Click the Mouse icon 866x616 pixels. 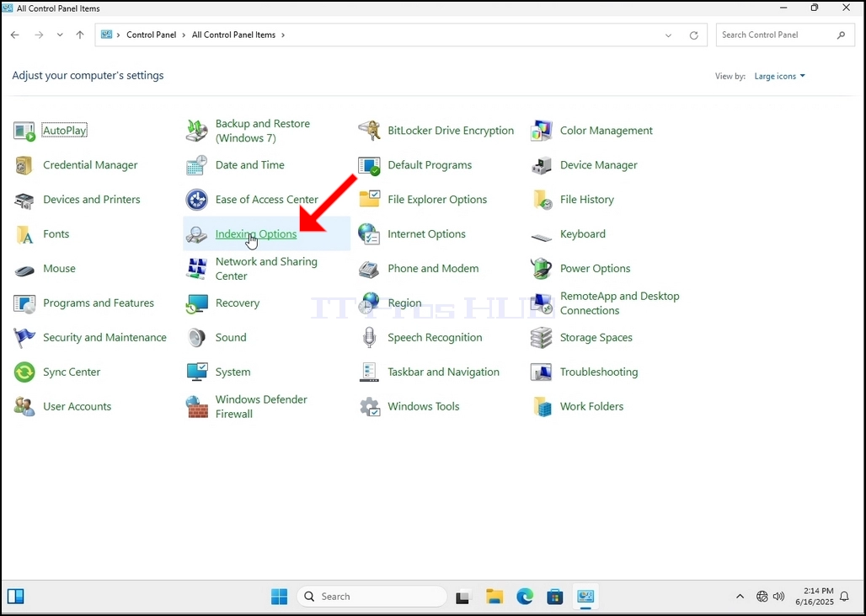(24, 271)
